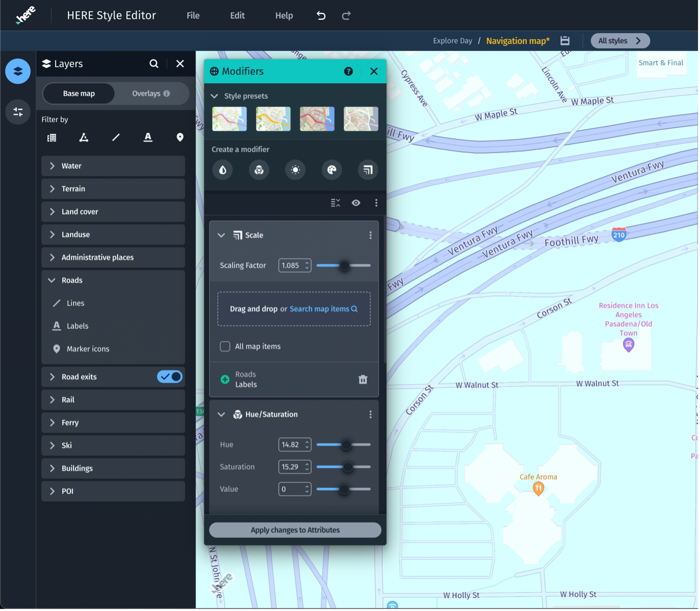700x611 pixels.
Task: Collapse the Scale modifier section
Action: (222, 236)
